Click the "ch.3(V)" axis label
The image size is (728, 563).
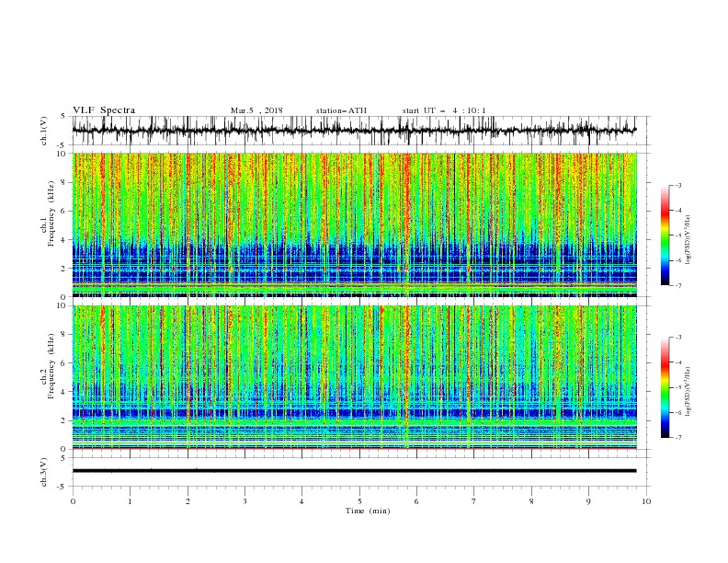pyautogui.click(x=44, y=472)
